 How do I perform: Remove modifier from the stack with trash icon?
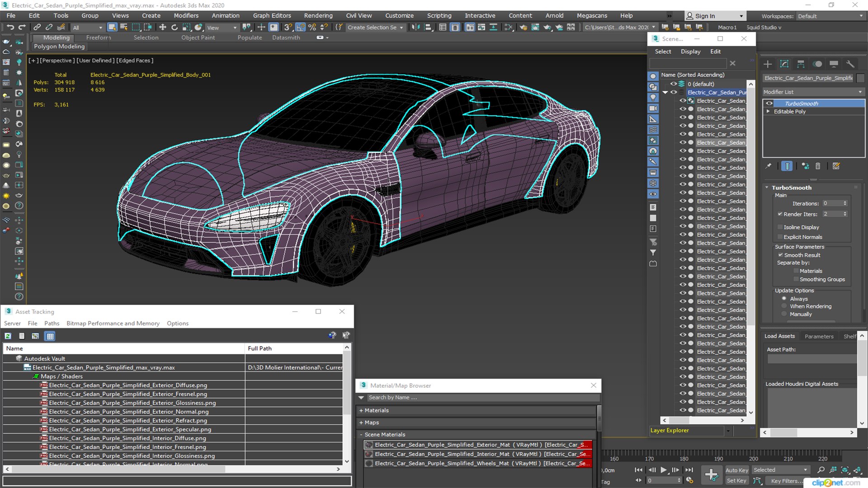click(x=818, y=166)
